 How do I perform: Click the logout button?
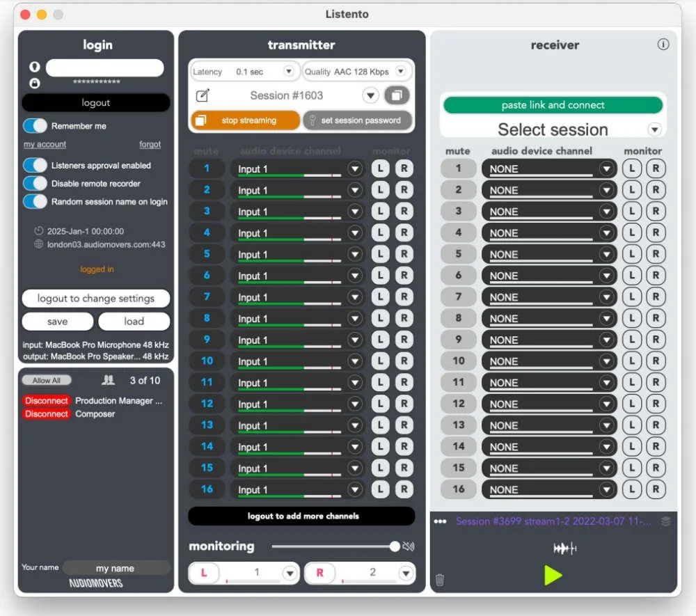click(96, 103)
